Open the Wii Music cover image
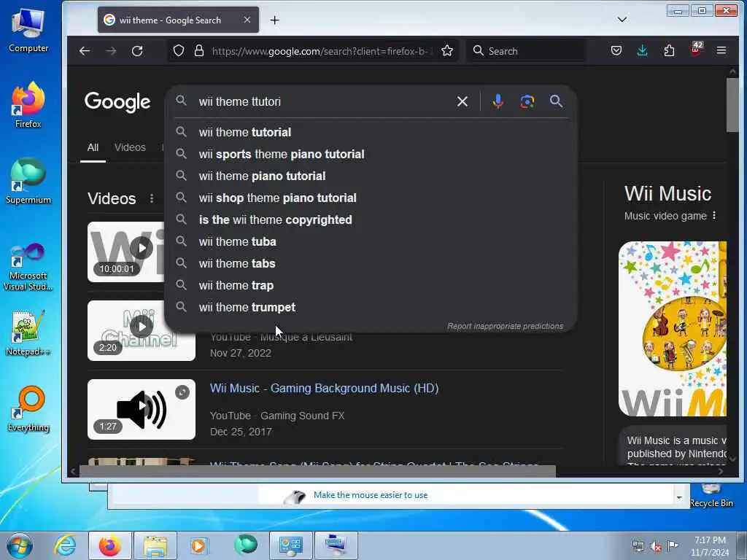747x560 pixels. (x=672, y=329)
